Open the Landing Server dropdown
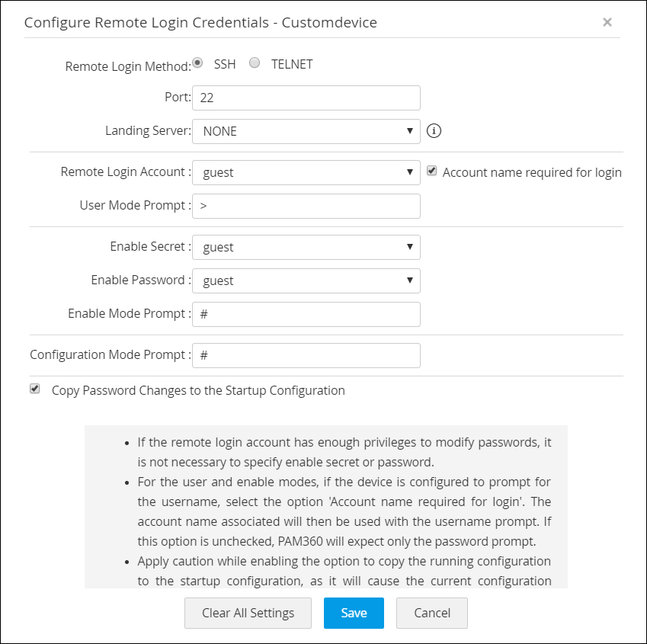The width and height of the screenshot is (647, 644). pos(306,131)
